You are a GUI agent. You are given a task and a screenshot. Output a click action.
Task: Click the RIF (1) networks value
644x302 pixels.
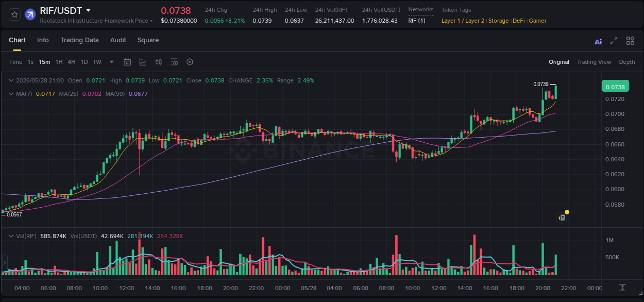417,21
